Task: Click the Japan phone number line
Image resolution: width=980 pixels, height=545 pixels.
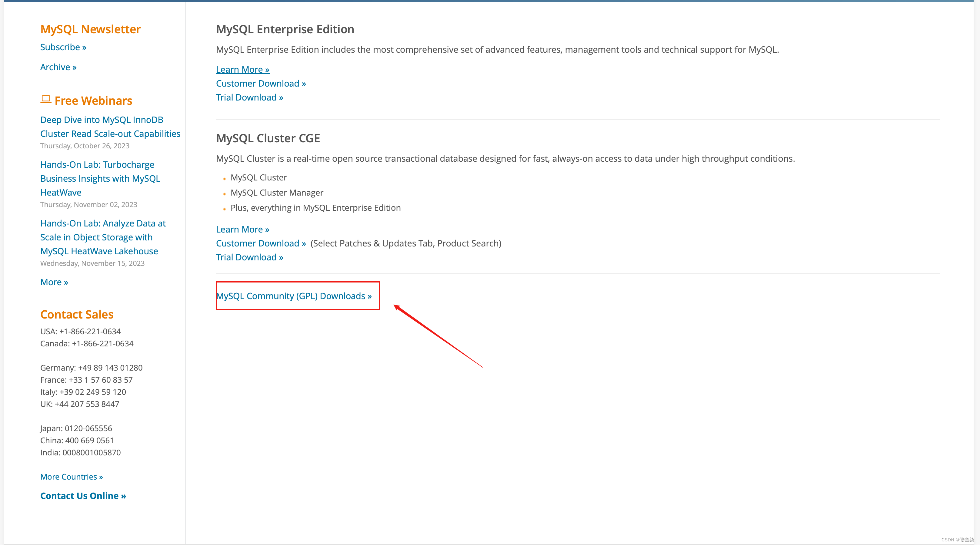Action: [76, 428]
